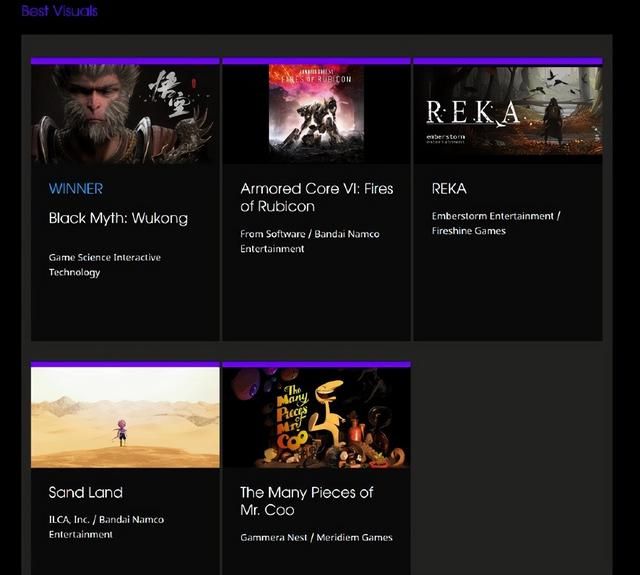The image size is (640, 575).
Task: Click purple bar above Mr. Coo card
Action: (316, 364)
